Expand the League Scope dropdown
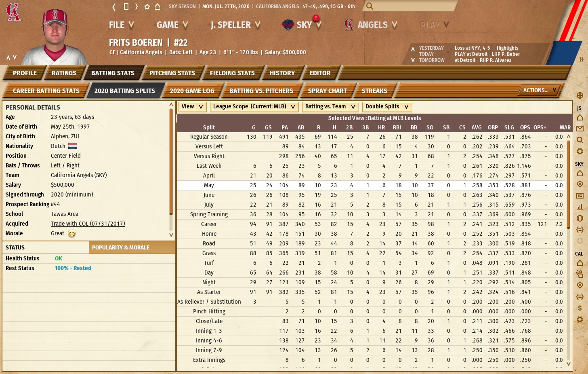This screenshot has width=588, height=374. (x=254, y=107)
